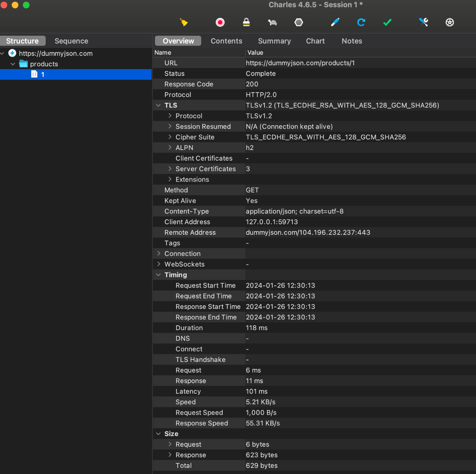The image size is (476, 474).
Task: Click the products folder icon
Action: click(x=23, y=64)
